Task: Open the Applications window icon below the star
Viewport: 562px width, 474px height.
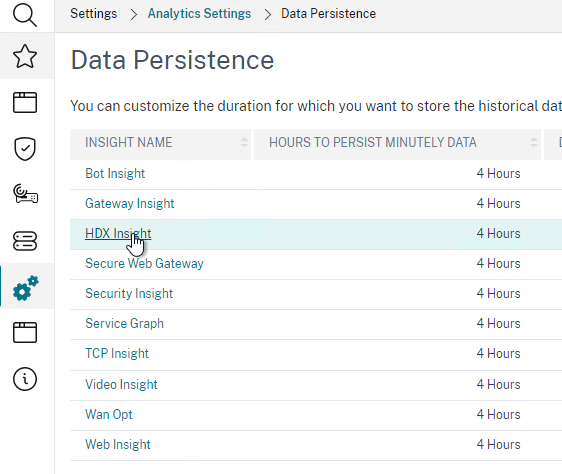Action: [25, 103]
